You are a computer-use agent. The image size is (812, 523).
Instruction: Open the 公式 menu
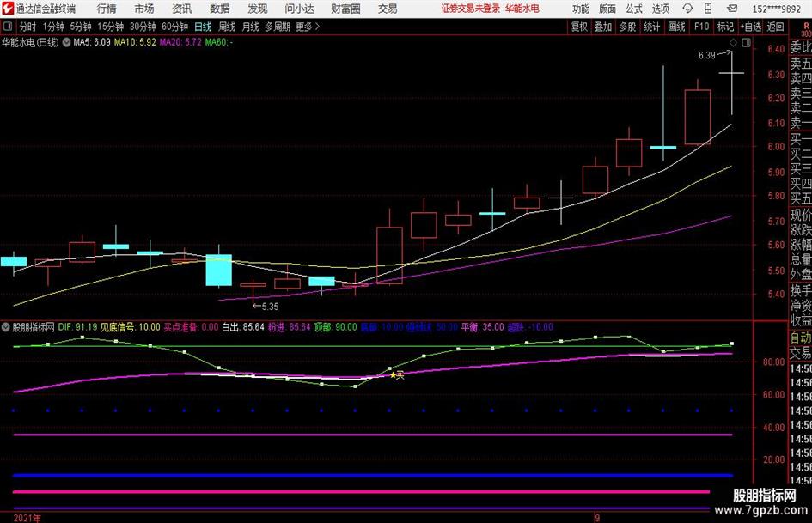pos(634,9)
